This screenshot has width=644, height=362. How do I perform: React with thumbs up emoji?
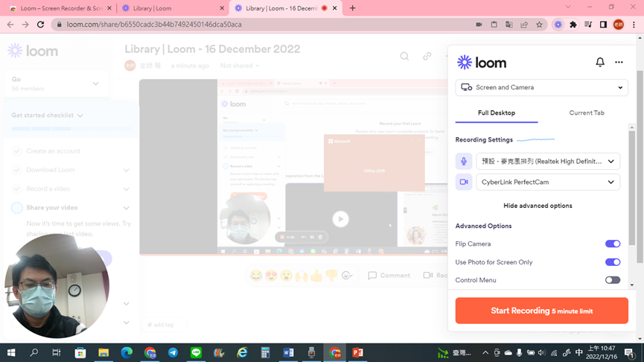[x=316, y=276]
